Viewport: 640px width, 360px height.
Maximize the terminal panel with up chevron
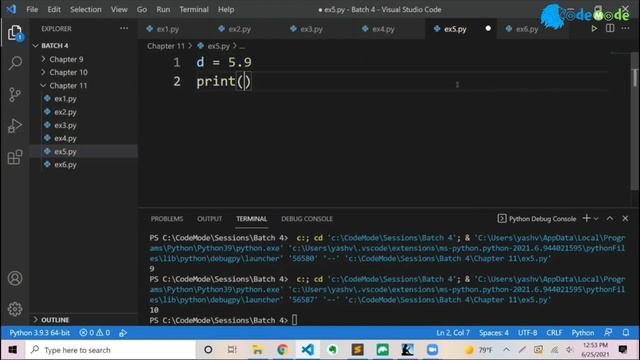pos(609,218)
